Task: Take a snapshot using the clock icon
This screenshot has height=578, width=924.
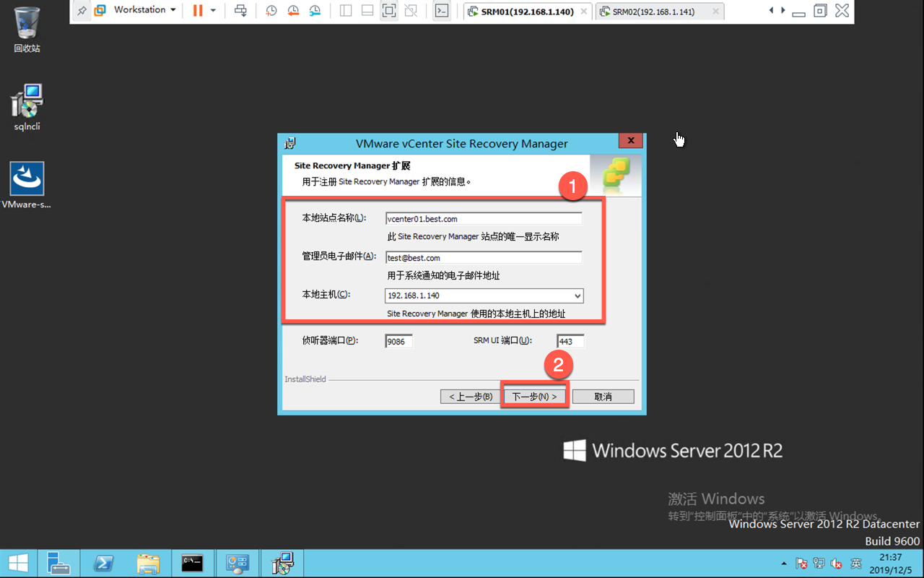Action: pos(271,11)
